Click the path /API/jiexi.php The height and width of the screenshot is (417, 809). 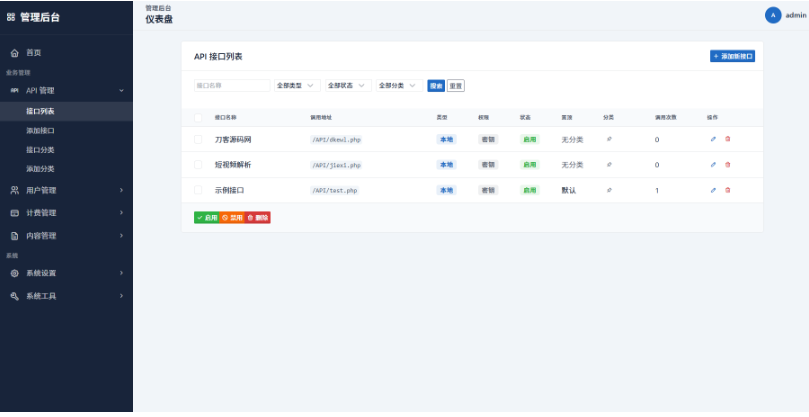coord(336,165)
